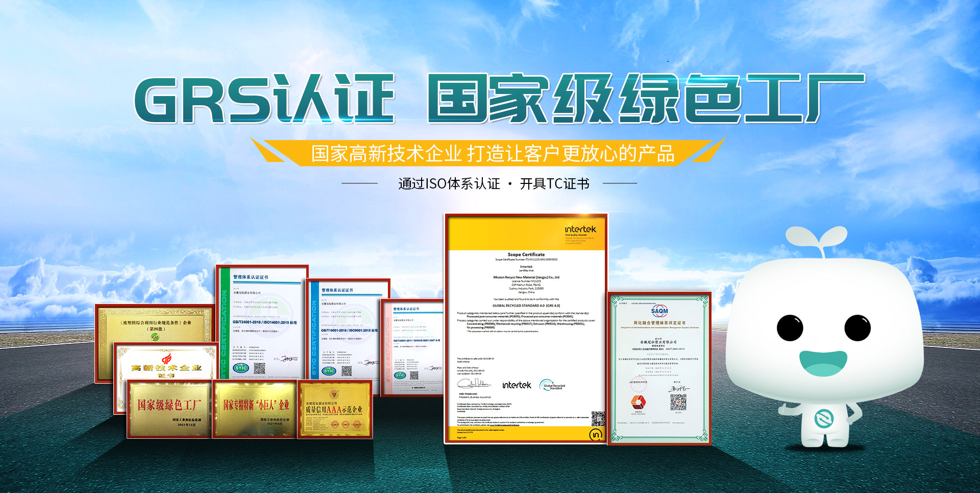Click the SAQM logo on the green certificate

(x=659, y=311)
